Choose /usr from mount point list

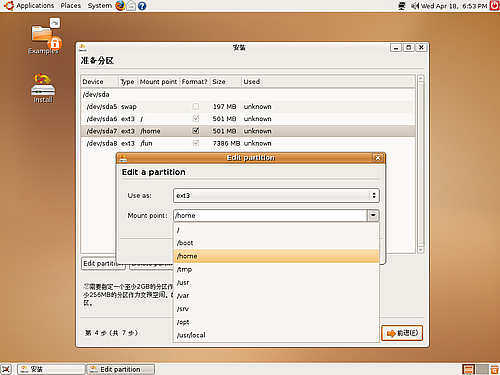point(277,282)
